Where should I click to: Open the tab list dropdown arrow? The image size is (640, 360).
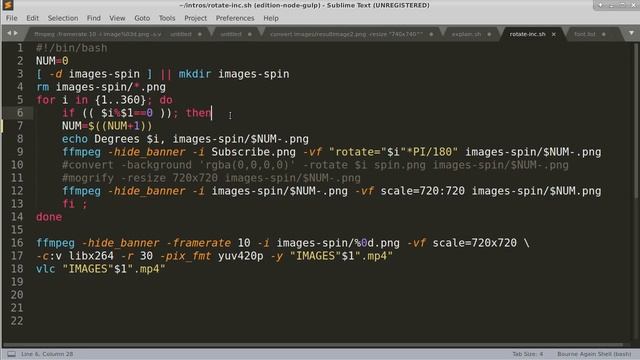tap(631, 33)
